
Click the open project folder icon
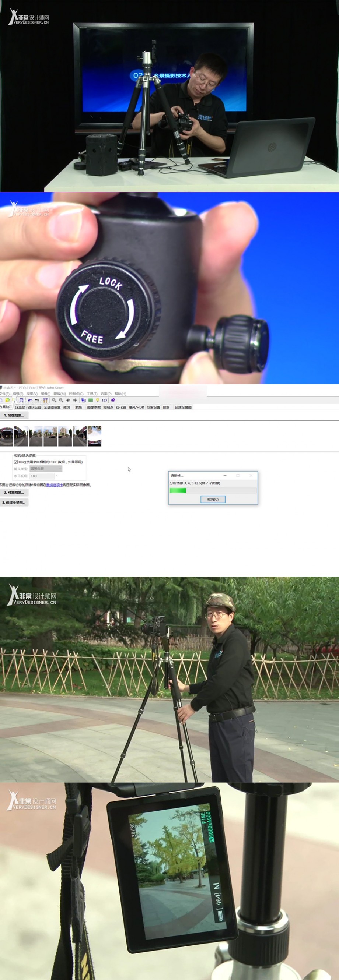coord(7,400)
